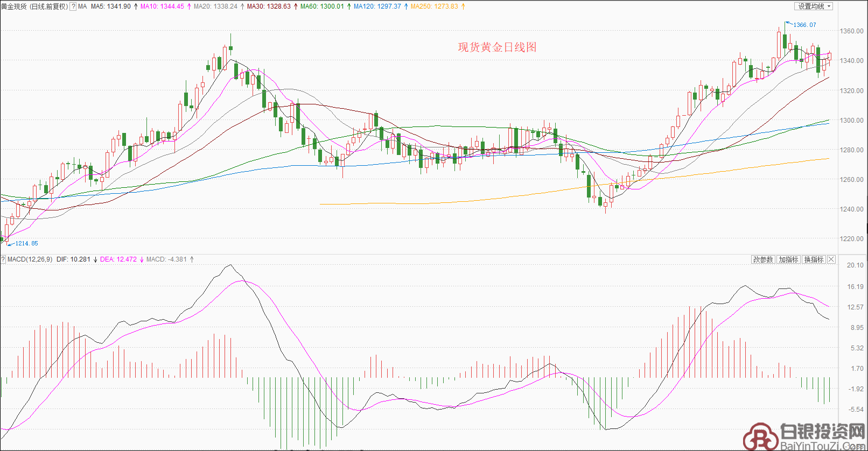Click the DIF down arrow indicator
The height and width of the screenshot is (451, 868).
[x=95, y=259]
